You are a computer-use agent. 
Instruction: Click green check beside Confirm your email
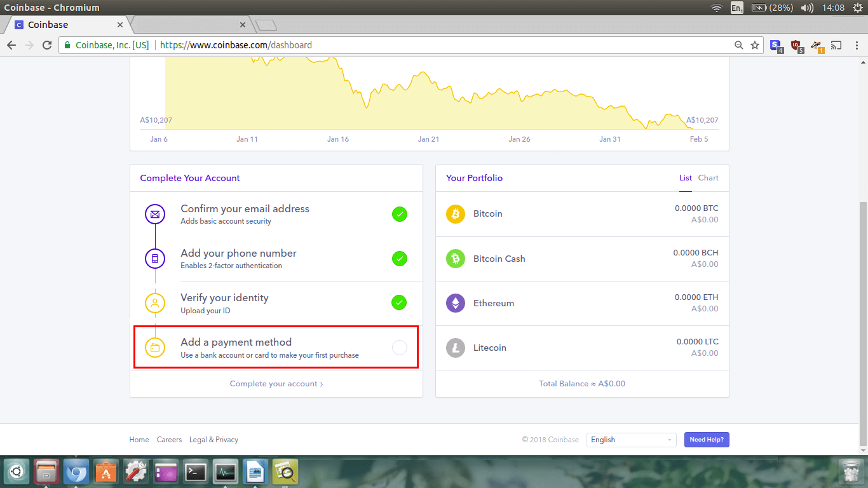399,214
